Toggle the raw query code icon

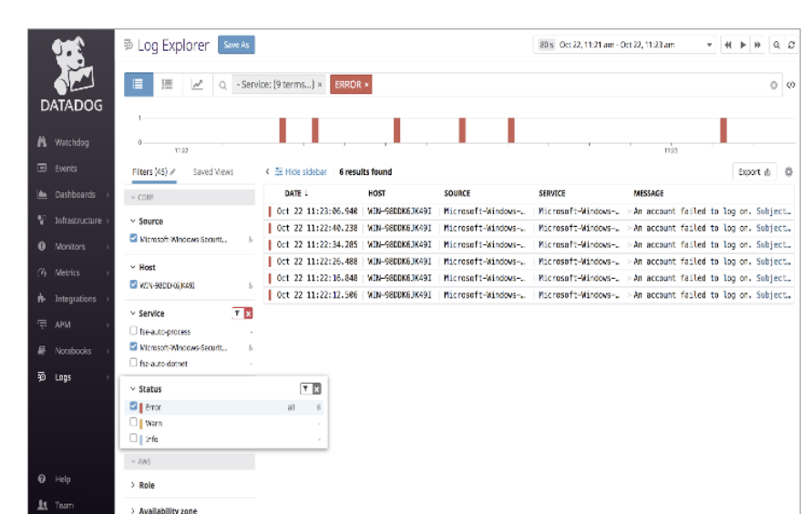(791, 85)
